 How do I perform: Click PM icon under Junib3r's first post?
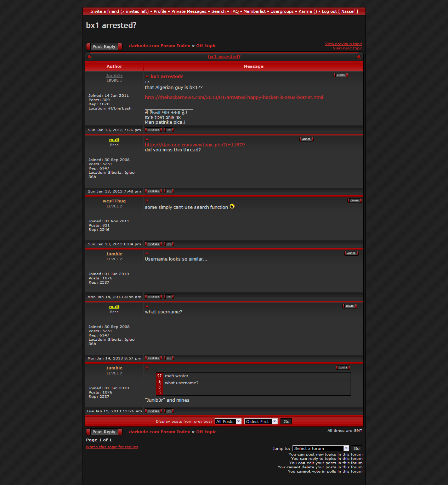(x=169, y=130)
